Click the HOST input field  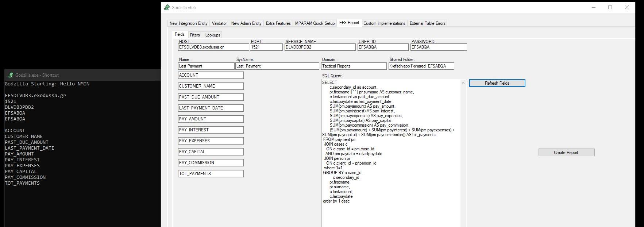213,47
